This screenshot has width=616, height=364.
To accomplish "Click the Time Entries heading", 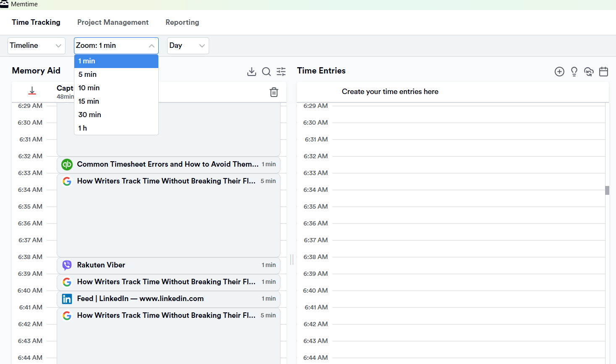I will 321,71.
